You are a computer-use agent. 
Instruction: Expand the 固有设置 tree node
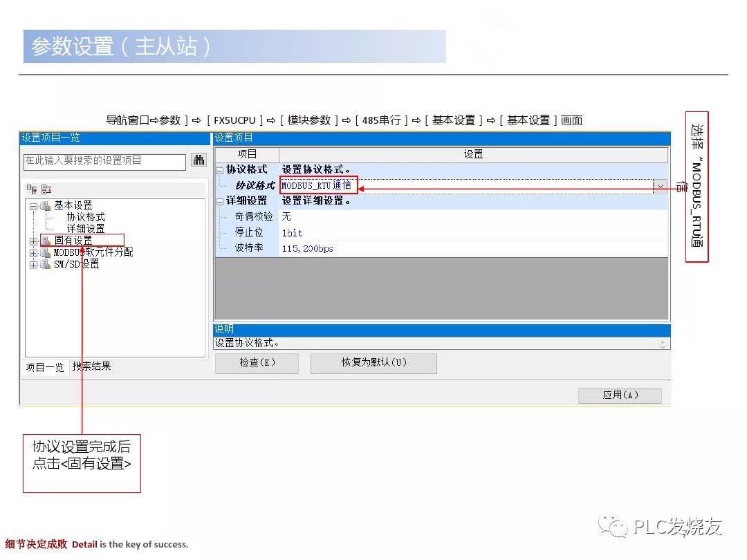tap(33, 239)
